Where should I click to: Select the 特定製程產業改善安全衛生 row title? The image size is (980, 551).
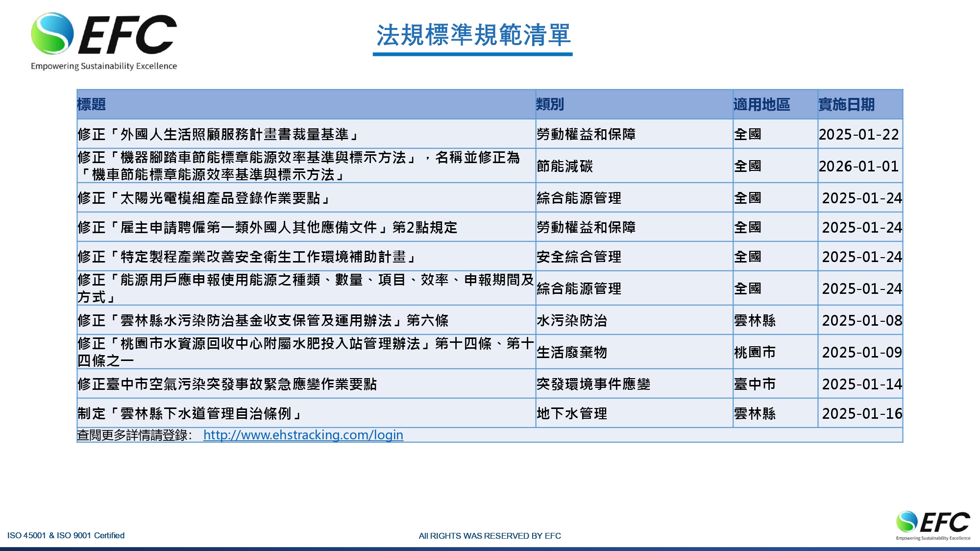(247, 257)
